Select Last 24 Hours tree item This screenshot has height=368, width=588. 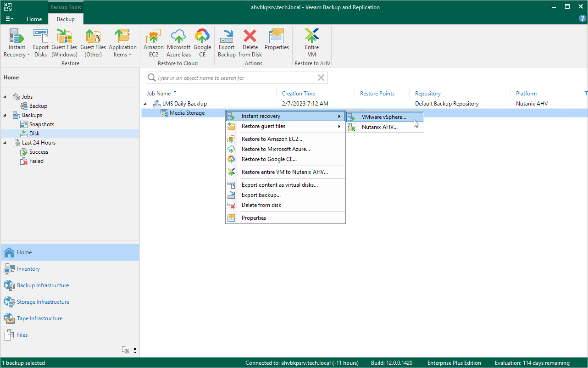(x=39, y=143)
